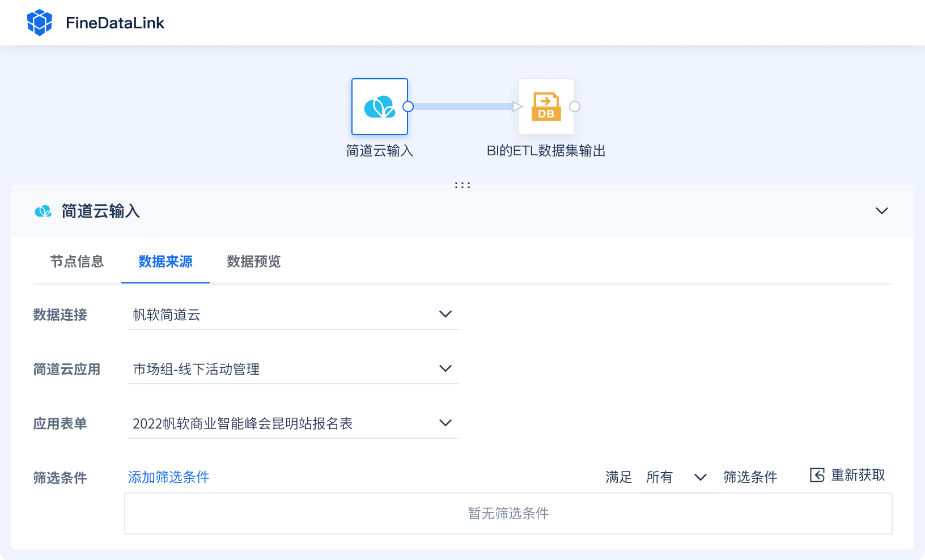Image resolution: width=925 pixels, height=560 pixels.
Task: Open the 数据连接 dropdown
Action: tap(445, 314)
